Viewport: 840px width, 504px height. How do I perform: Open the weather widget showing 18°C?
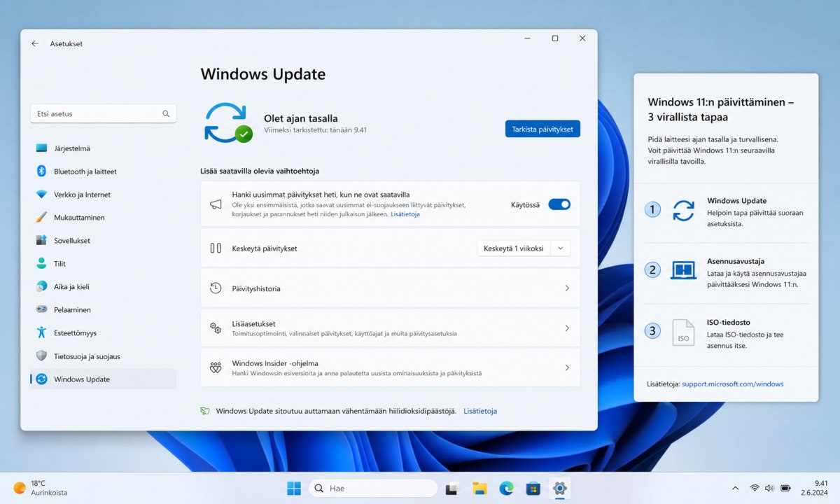pyautogui.click(x=41, y=488)
